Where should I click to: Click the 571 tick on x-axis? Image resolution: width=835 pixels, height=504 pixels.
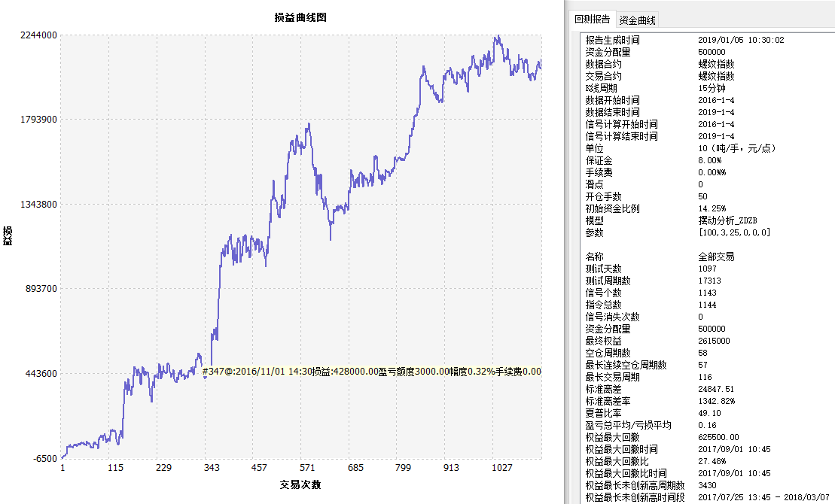307,468
